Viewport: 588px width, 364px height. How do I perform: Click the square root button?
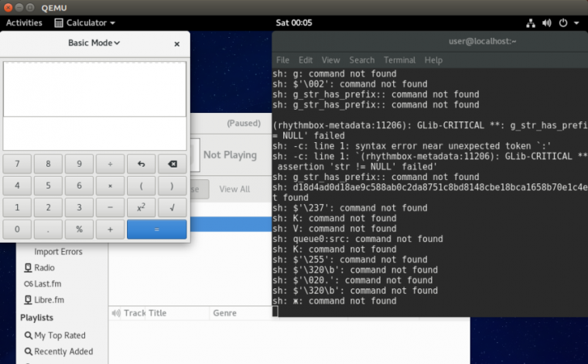(x=172, y=207)
